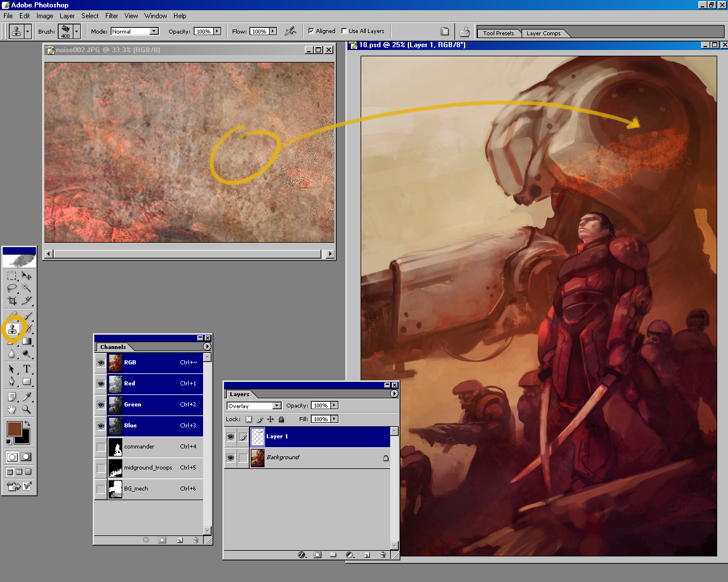The image size is (728, 582).
Task: Load channel as selection icon
Action: click(146, 540)
